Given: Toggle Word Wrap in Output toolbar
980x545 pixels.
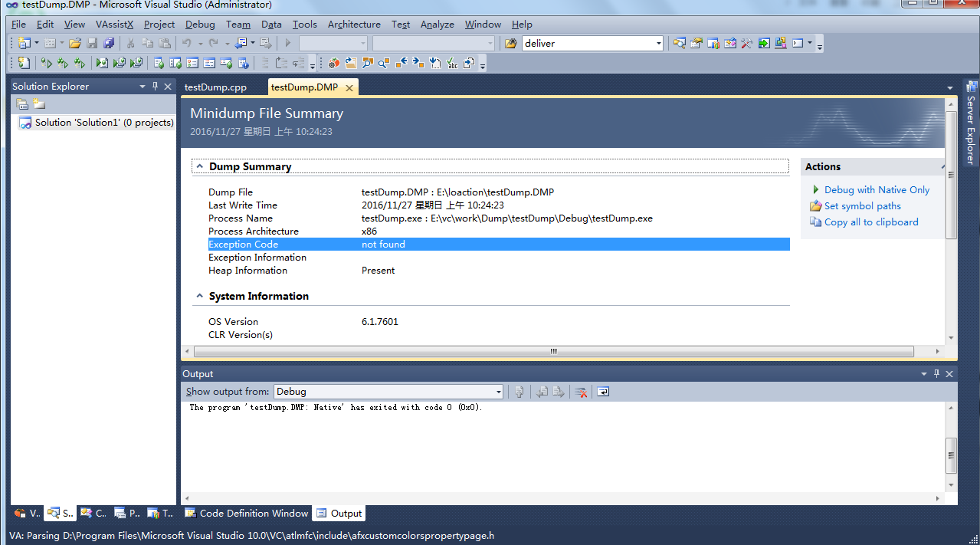Looking at the screenshot, I should (603, 392).
